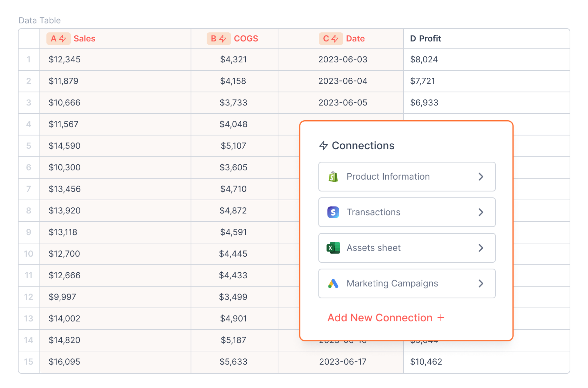588x388 pixels.
Task: Click the Google Ads icon beside Marketing Campaigns
Action: pos(333,284)
